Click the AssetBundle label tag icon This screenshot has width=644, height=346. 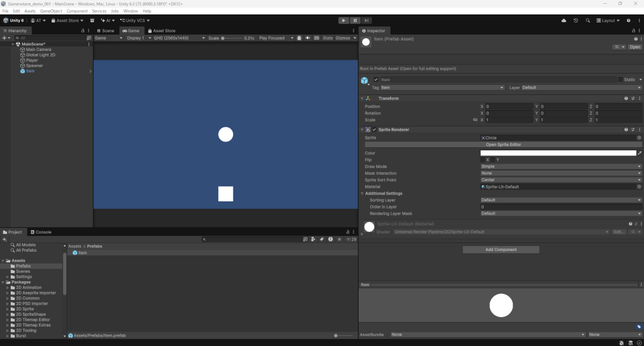point(639,326)
